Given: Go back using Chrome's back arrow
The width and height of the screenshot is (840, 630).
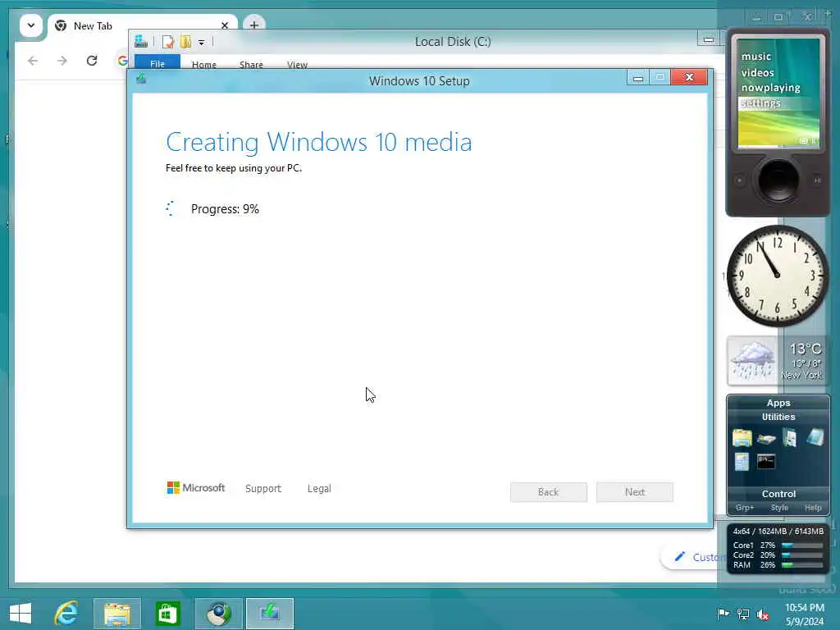Looking at the screenshot, I should coord(33,61).
